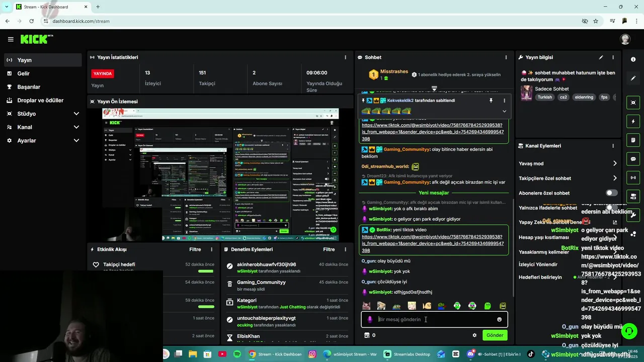Click Misstrashes in the leaderboard
The image size is (644, 362).
(394, 71)
